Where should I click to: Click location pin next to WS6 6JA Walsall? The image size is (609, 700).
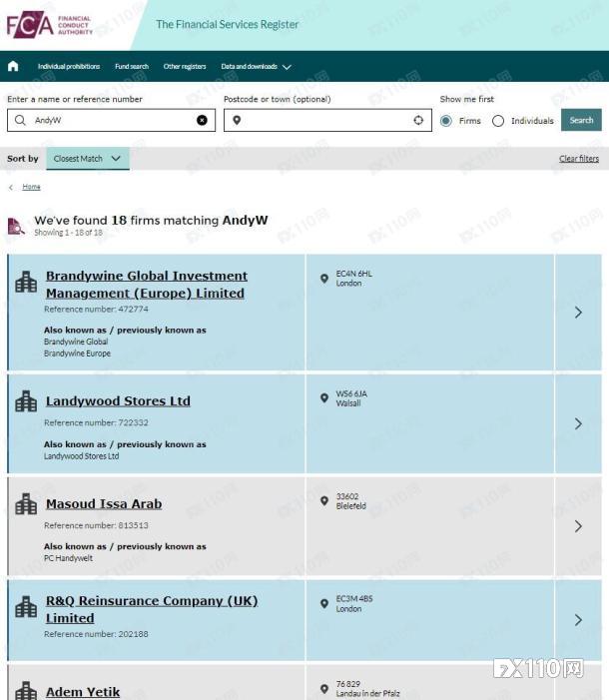[x=323, y=398]
